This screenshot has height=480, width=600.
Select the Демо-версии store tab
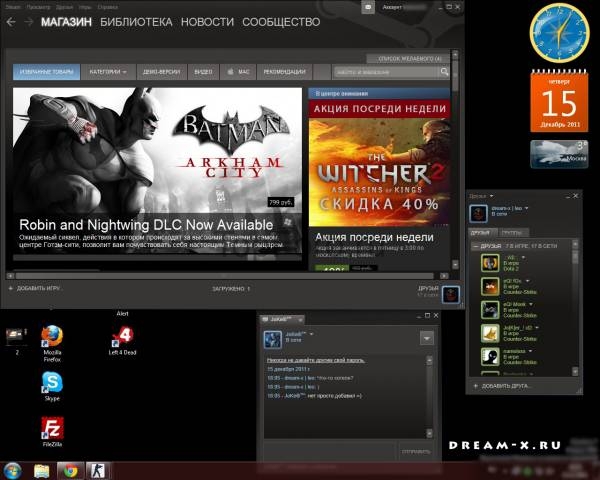pos(161,72)
